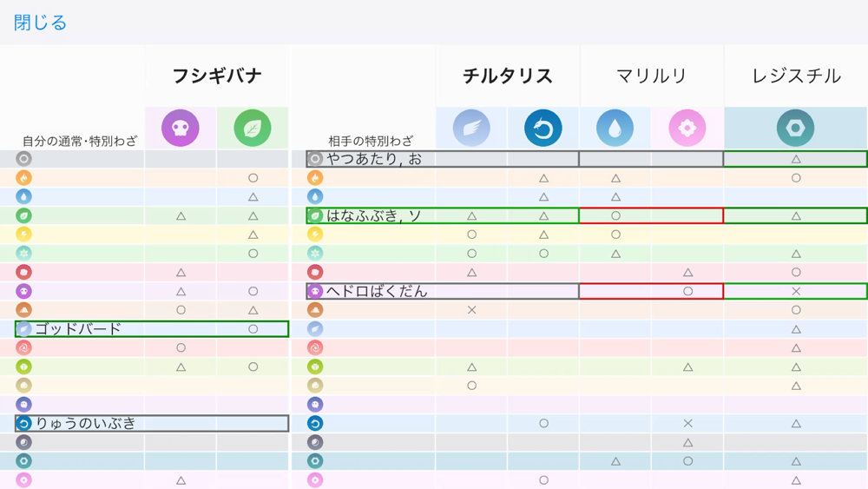Tap the レジスチル header name
The height and width of the screenshot is (489, 868).
point(796,76)
